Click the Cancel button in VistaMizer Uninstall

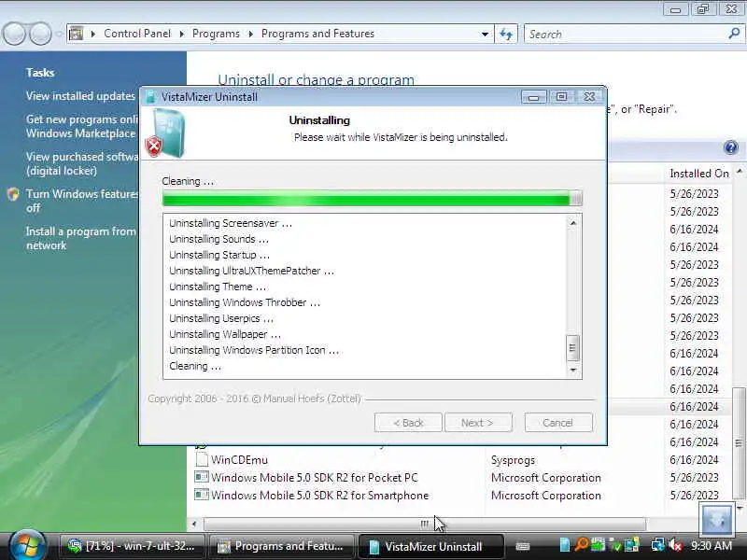click(x=558, y=423)
